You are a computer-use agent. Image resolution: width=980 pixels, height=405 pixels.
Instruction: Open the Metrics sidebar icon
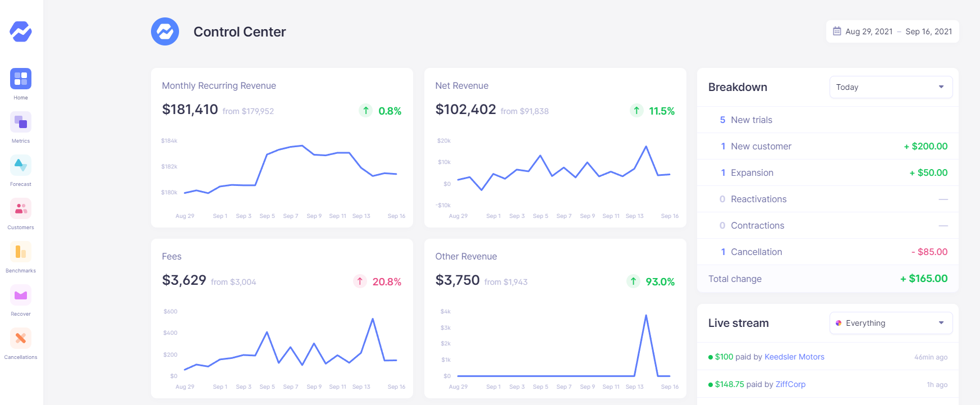[21, 122]
